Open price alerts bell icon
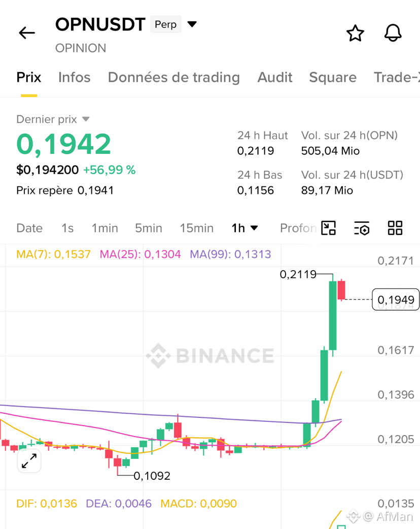The width and height of the screenshot is (420, 529). coord(393,33)
